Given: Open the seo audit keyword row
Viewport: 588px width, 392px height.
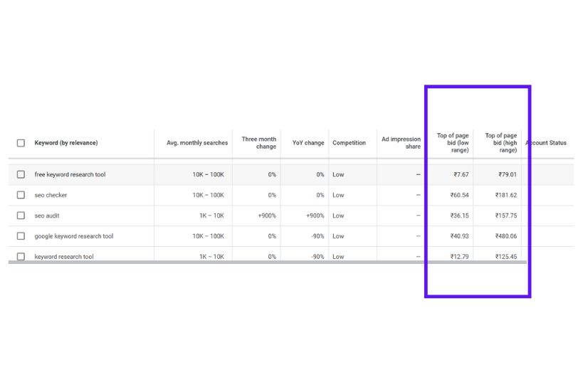Looking at the screenshot, I should click(x=47, y=216).
